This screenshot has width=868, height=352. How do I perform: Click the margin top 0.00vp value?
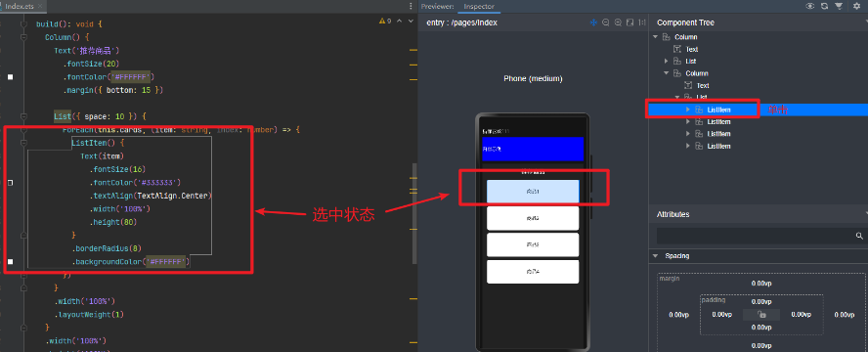(x=761, y=283)
